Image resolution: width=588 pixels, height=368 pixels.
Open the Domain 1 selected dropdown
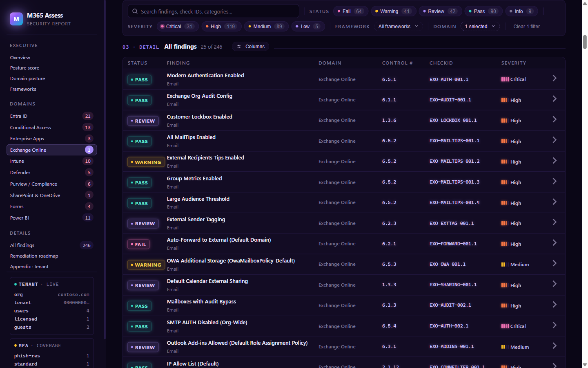click(480, 27)
